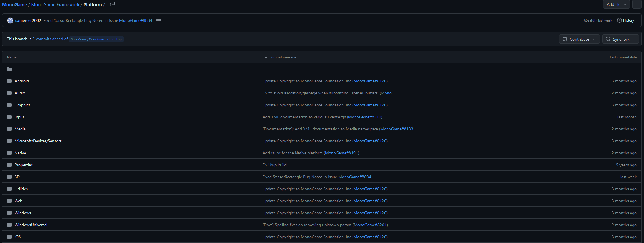
Task: Open the Contribute dropdown
Action: point(579,39)
